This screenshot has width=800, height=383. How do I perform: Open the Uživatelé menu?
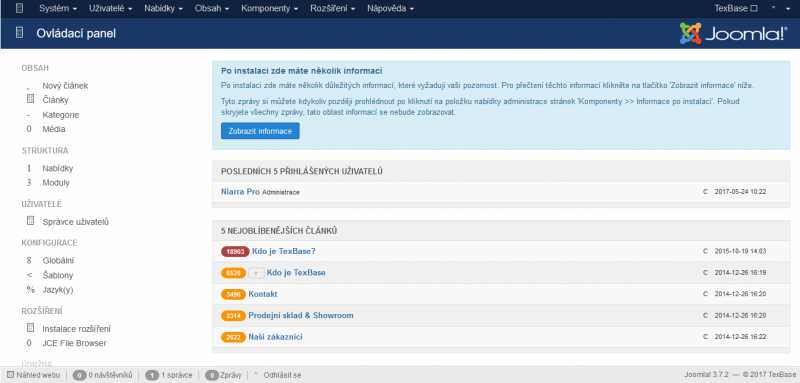click(x=110, y=9)
